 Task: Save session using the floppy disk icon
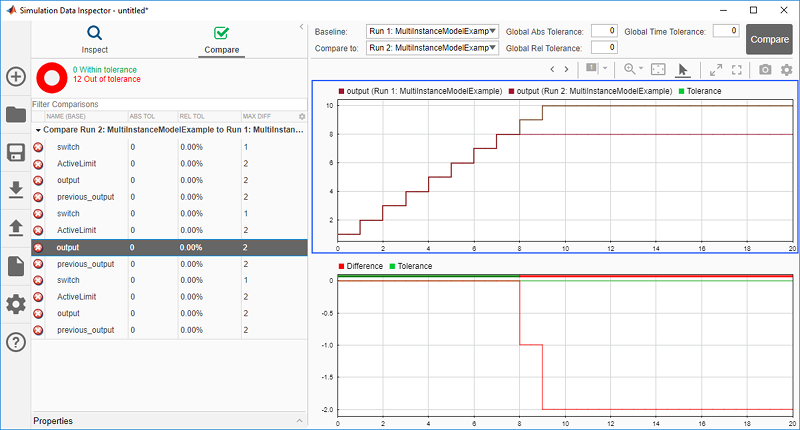[x=16, y=152]
